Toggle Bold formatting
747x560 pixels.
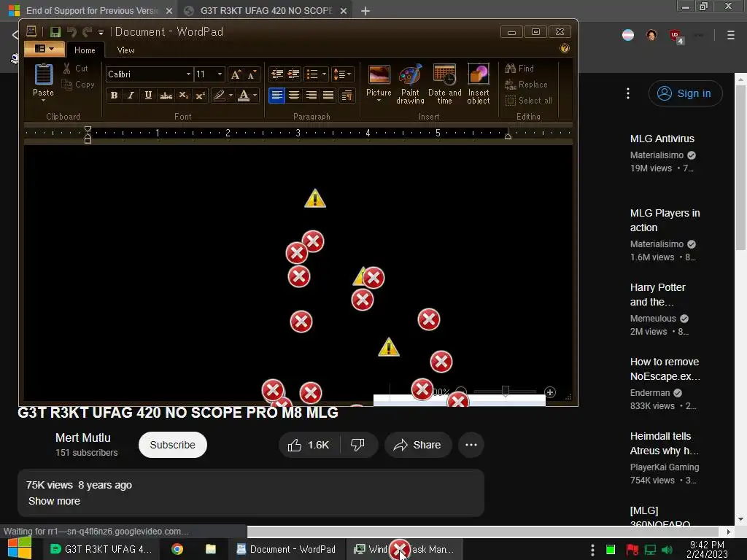114,96
